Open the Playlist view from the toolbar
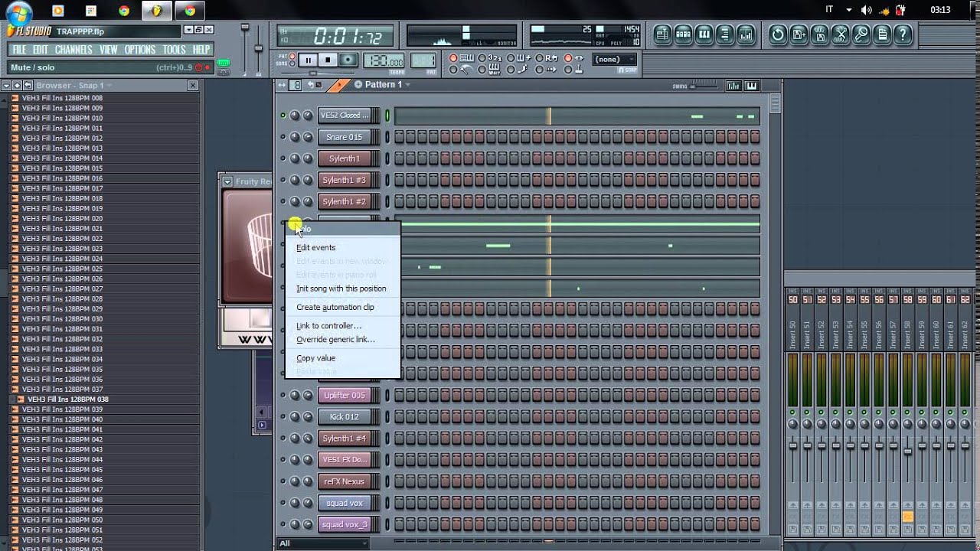Screen dimensions: 980x551 [x=662, y=34]
